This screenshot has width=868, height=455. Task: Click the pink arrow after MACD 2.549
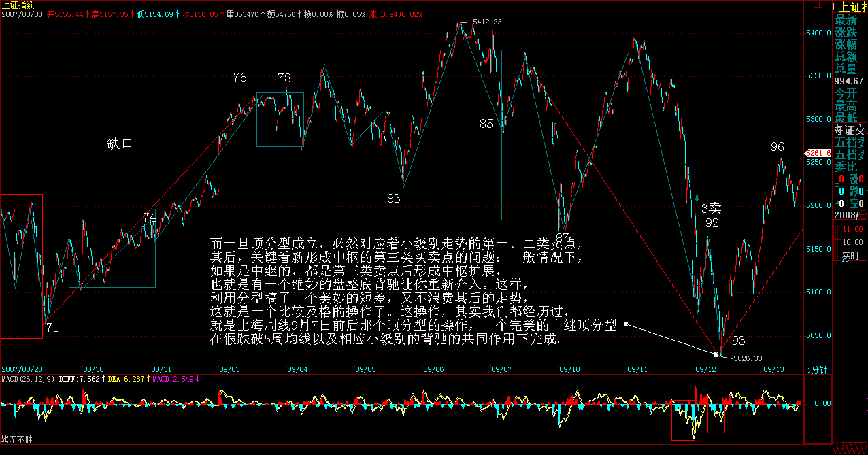[198, 379]
